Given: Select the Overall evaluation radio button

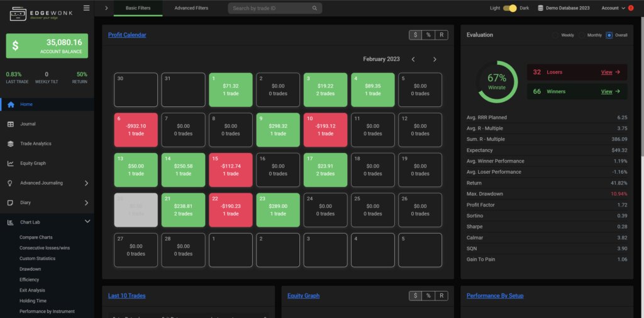Looking at the screenshot, I should (609, 35).
